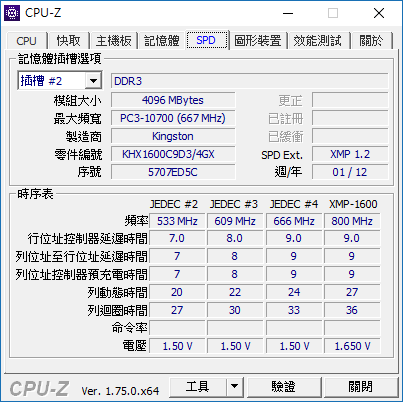Screen dimensions: 403x402
Task: Click the empty 更正 field
Action: click(x=350, y=100)
